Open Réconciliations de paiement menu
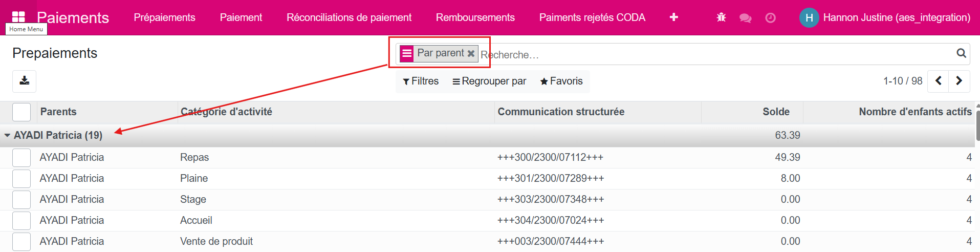Screen dimensions: 980x252 tap(349, 17)
